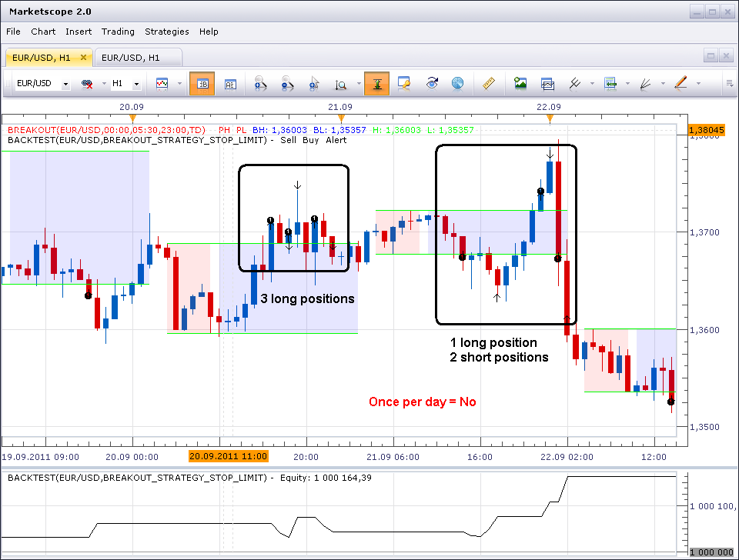Select the fan lines drawing tool
This screenshot has height=560, width=739.
645,83
